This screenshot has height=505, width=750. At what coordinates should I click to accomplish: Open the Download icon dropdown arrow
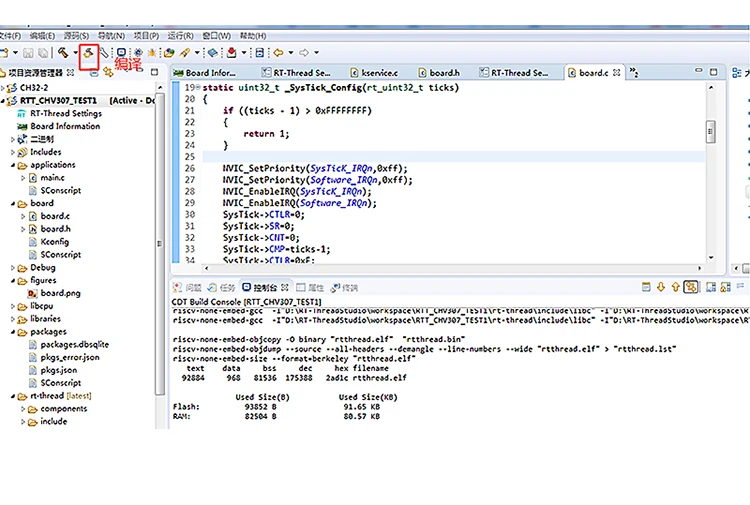[244, 53]
